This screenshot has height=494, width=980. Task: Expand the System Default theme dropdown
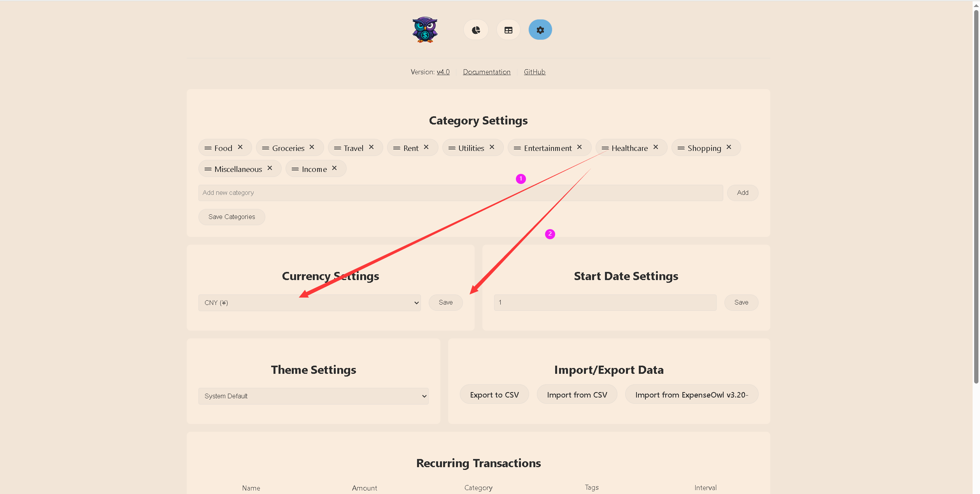point(313,396)
